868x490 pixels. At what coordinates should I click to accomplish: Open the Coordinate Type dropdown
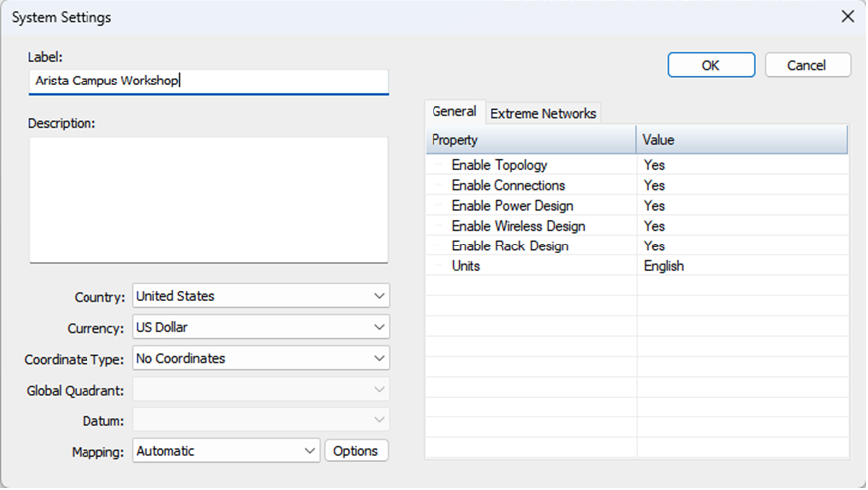coord(260,358)
